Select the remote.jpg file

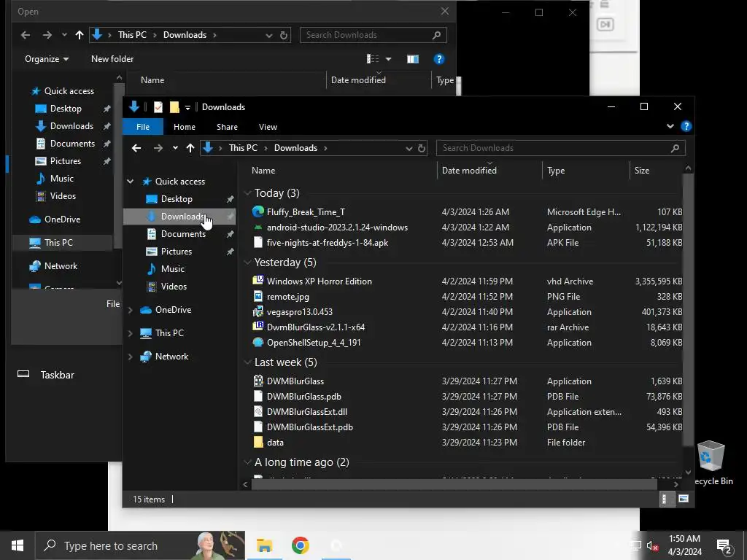point(287,296)
